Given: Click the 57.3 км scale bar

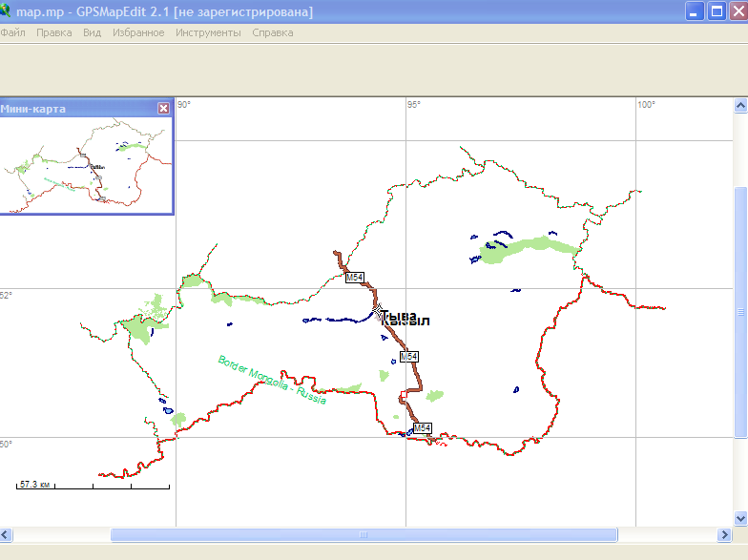Looking at the screenshot, I should pos(93,486).
